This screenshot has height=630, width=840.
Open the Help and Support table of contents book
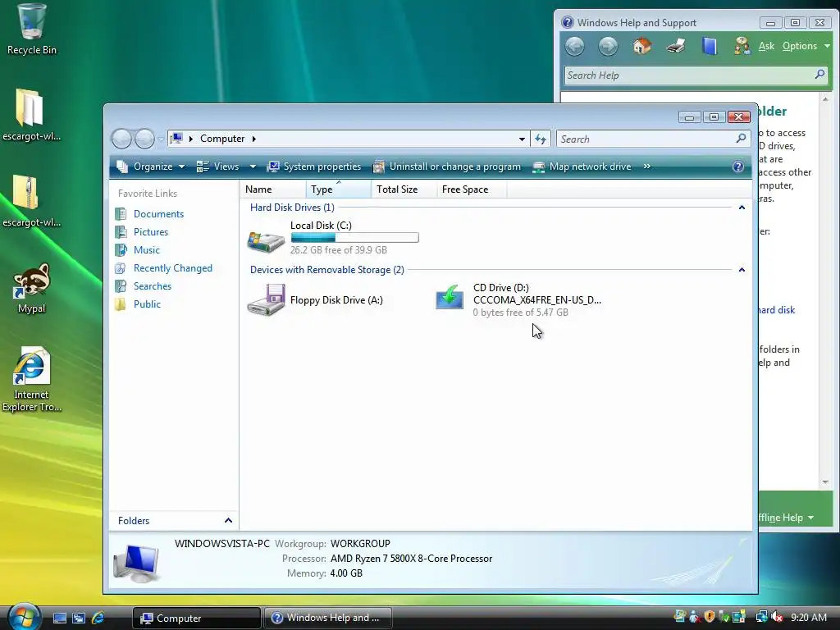(710, 46)
